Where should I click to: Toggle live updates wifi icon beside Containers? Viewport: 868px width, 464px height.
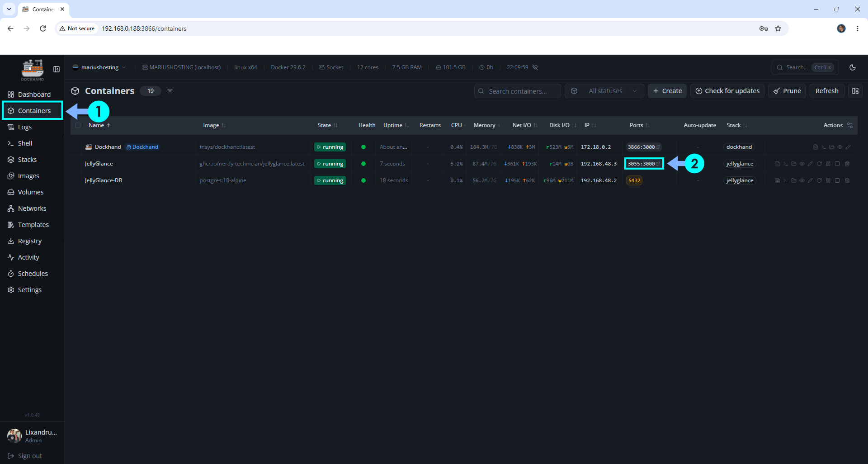coord(170,91)
